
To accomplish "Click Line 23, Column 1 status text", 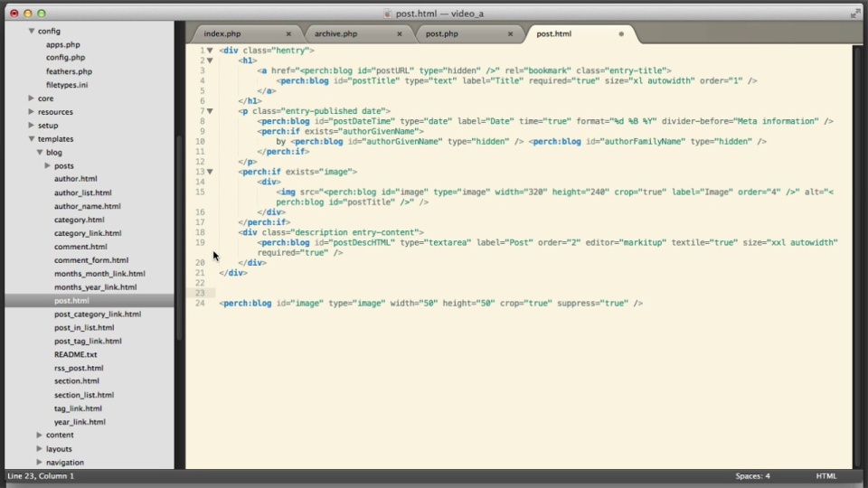I will point(41,476).
